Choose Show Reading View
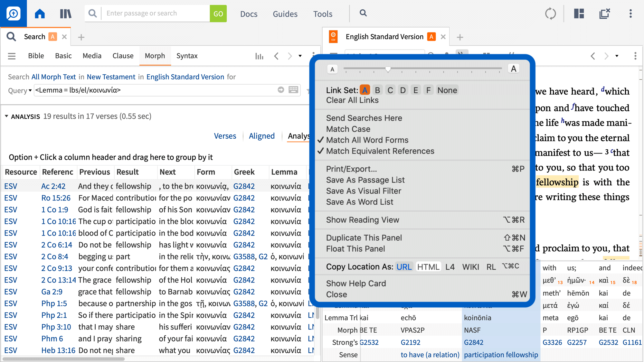This screenshot has height=362, width=644. 363,220
